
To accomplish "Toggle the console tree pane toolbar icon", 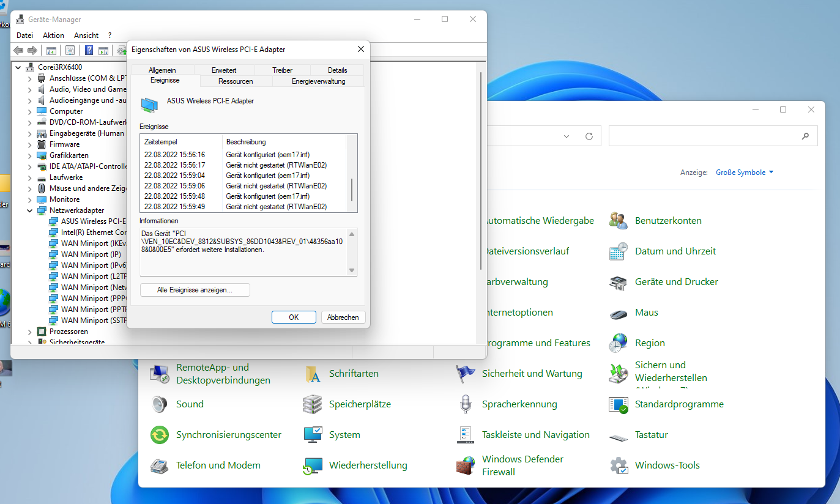I will click(51, 50).
